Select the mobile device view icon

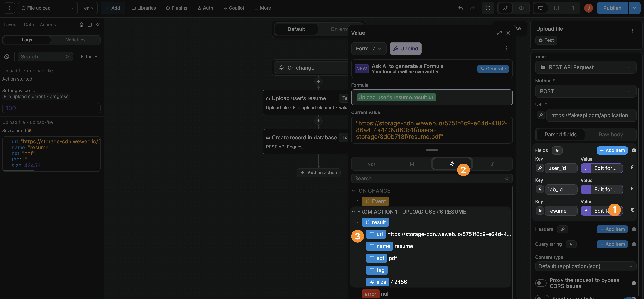(x=572, y=8)
